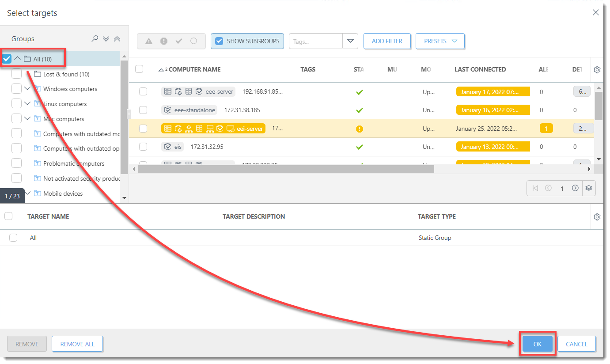Open computer table settings gear icon
Screen dimensions: 610x364
click(x=597, y=70)
